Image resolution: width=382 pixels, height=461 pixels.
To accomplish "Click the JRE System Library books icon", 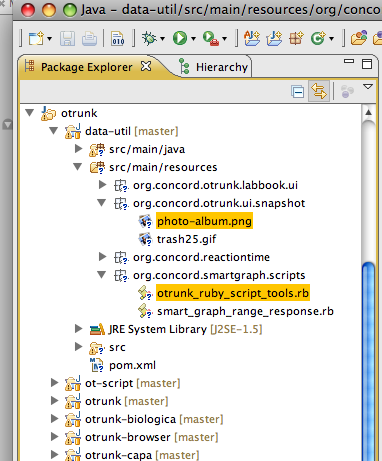I will point(97,329).
